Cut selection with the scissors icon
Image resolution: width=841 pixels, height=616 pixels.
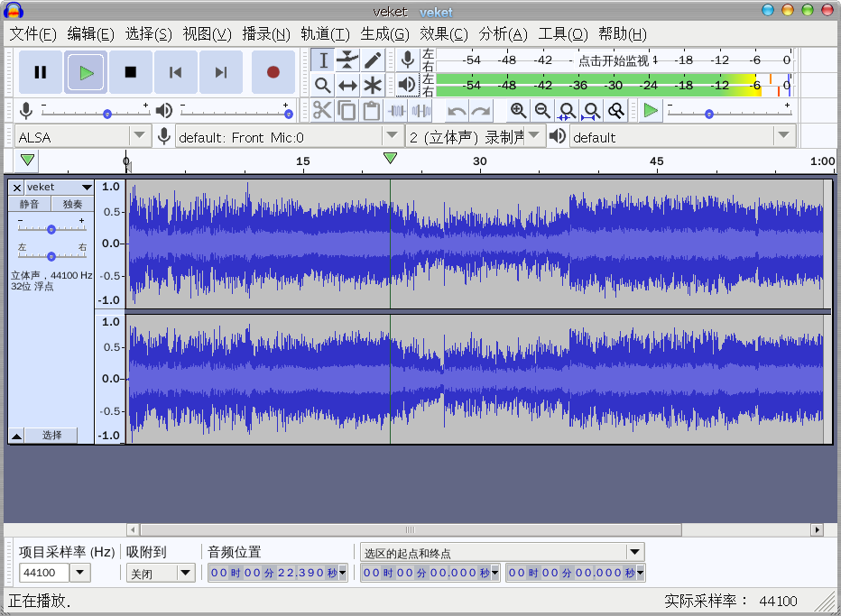click(x=322, y=111)
